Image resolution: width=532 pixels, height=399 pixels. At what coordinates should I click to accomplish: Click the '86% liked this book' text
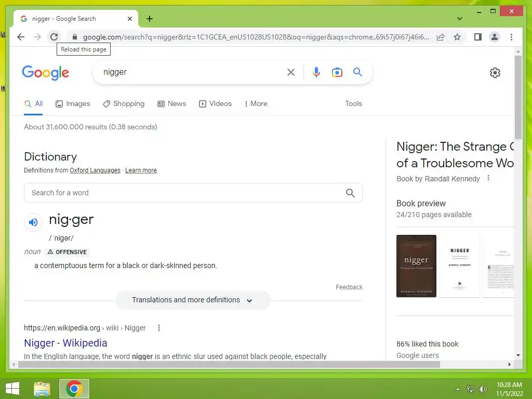[427, 344]
